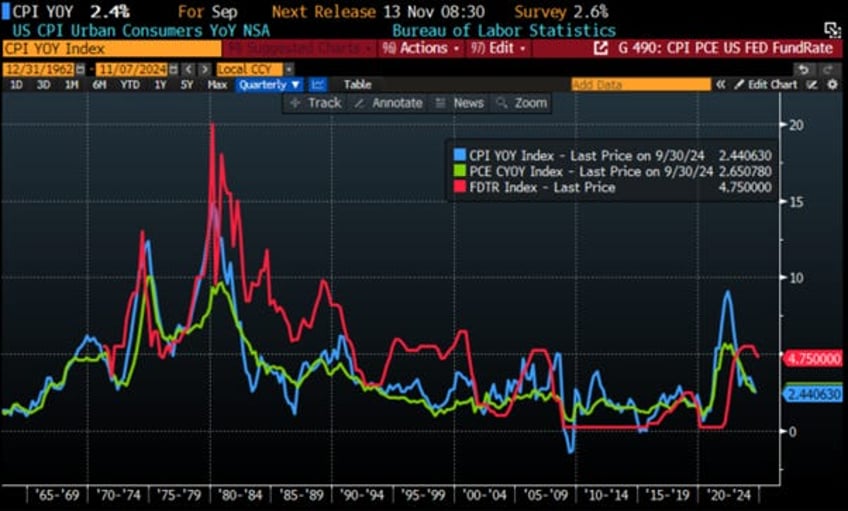Viewport: 848px width, 511px height.
Task: Click the 15 y-axis label
Action: pos(796,202)
